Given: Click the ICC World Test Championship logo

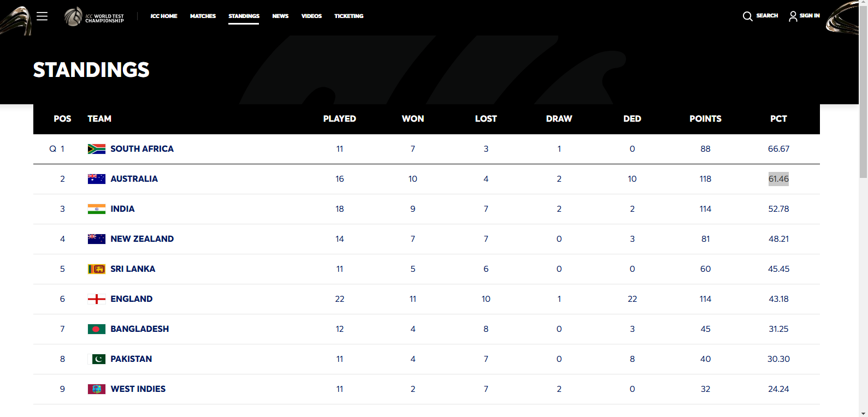Looking at the screenshot, I should tap(94, 17).
